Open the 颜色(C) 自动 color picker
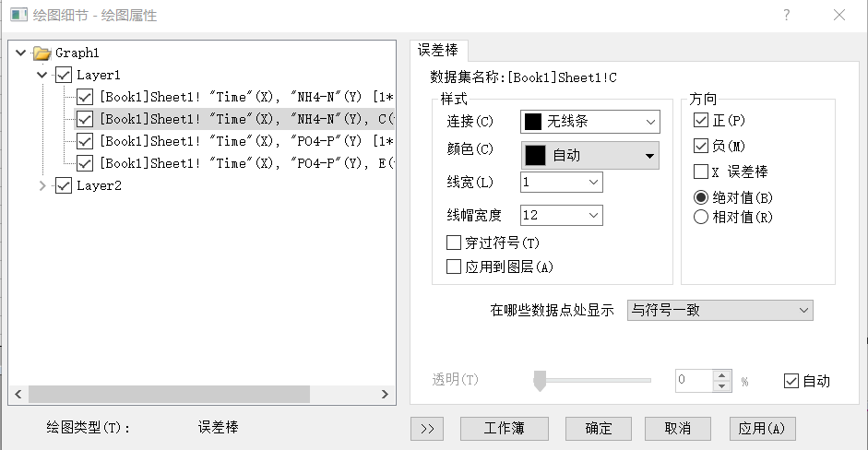 (590, 156)
